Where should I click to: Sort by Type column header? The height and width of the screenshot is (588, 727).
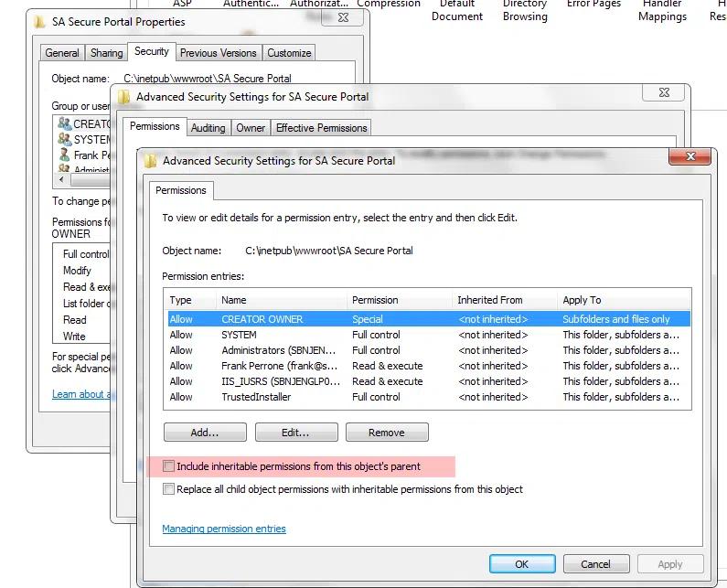point(190,300)
